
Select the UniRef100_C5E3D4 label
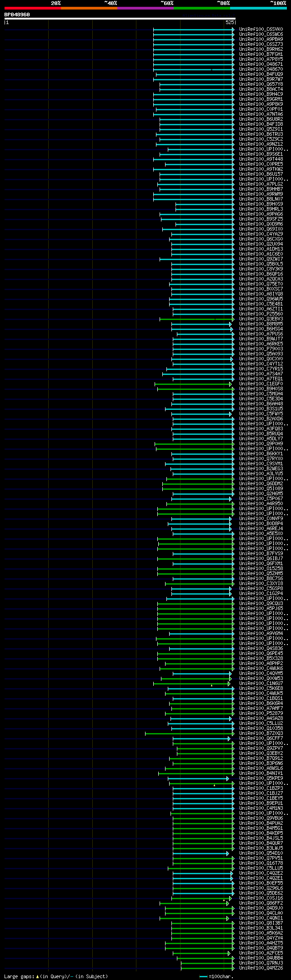click(261, 399)
